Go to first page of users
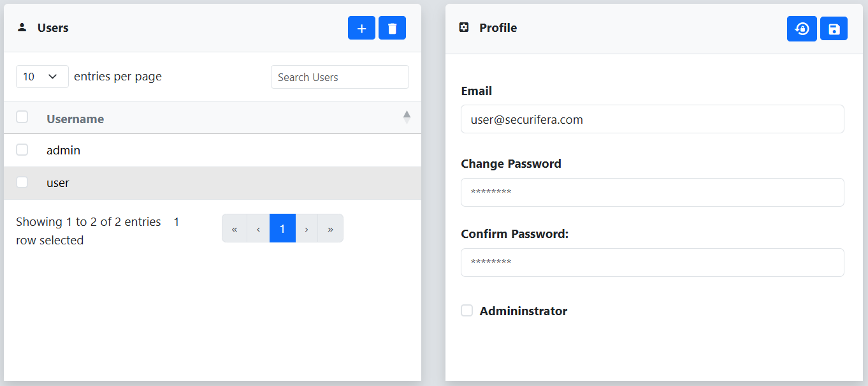Screen dimensions: 868x386 [235, 228]
